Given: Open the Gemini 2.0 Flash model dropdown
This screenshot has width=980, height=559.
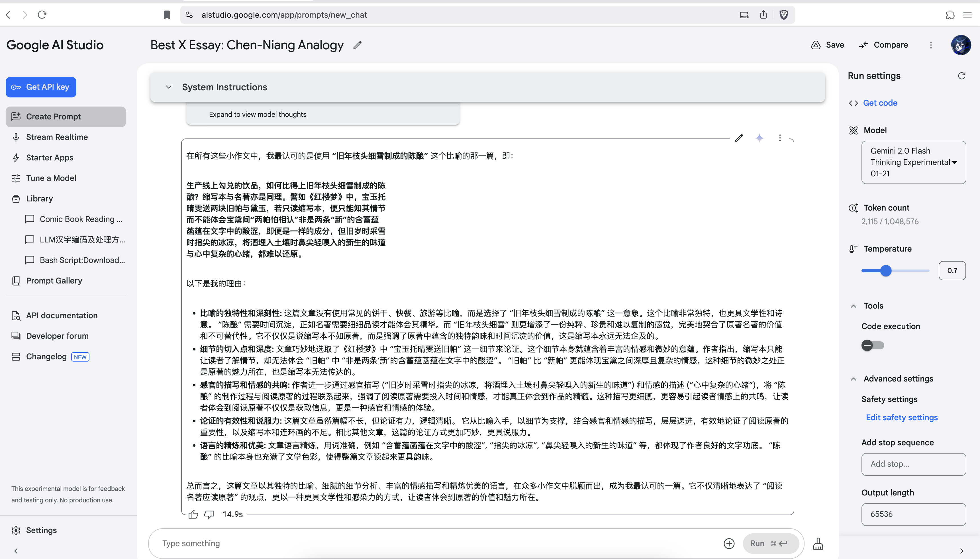Looking at the screenshot, I should [913, 162].
